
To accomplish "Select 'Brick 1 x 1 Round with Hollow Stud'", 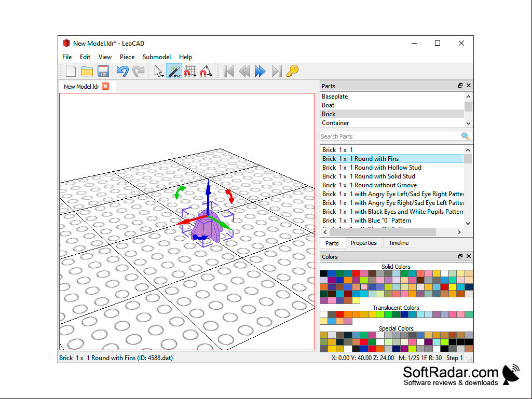I will (392, 167).
